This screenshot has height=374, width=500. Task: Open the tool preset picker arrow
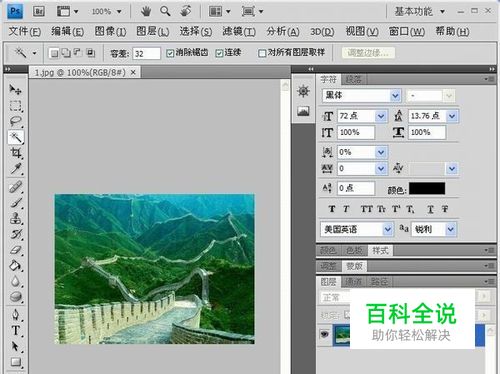pos(34,53)
